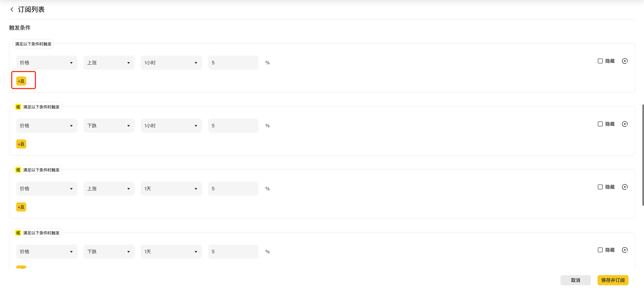Click the vertical scrollbar on the right

tap(643, 155)
